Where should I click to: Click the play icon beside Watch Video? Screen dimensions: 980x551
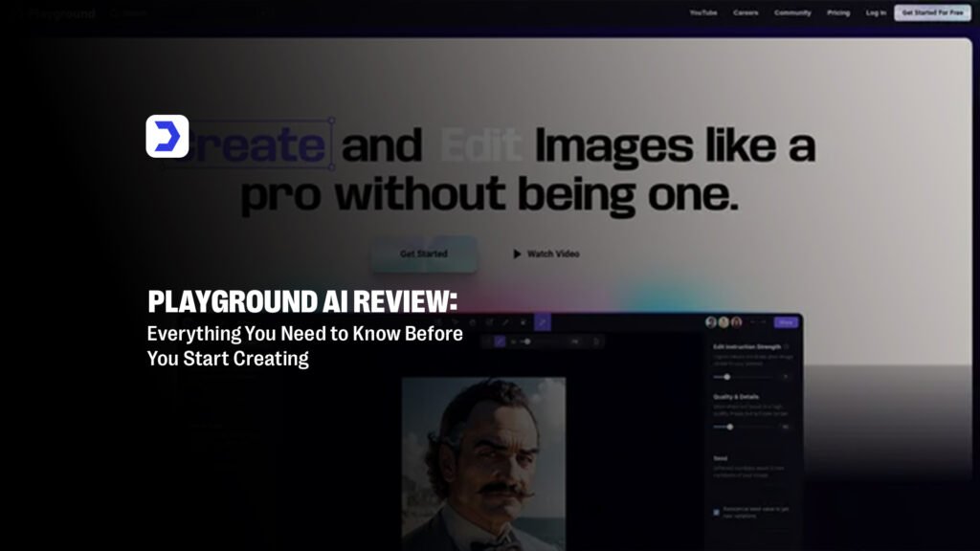click(517, 254)
